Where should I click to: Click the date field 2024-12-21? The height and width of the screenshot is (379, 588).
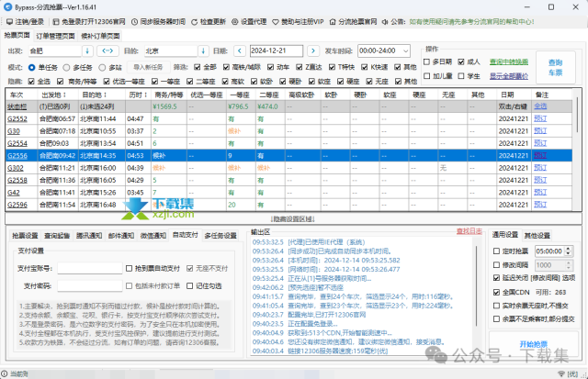pos(277,50)
